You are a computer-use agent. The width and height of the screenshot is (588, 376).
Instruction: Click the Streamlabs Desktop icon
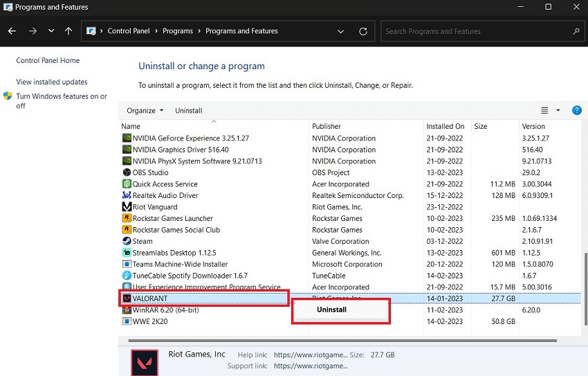(x=127, y=253)
